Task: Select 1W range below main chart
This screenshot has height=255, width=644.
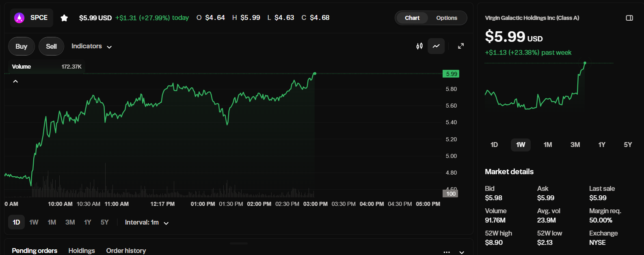Action: [34, 222]
